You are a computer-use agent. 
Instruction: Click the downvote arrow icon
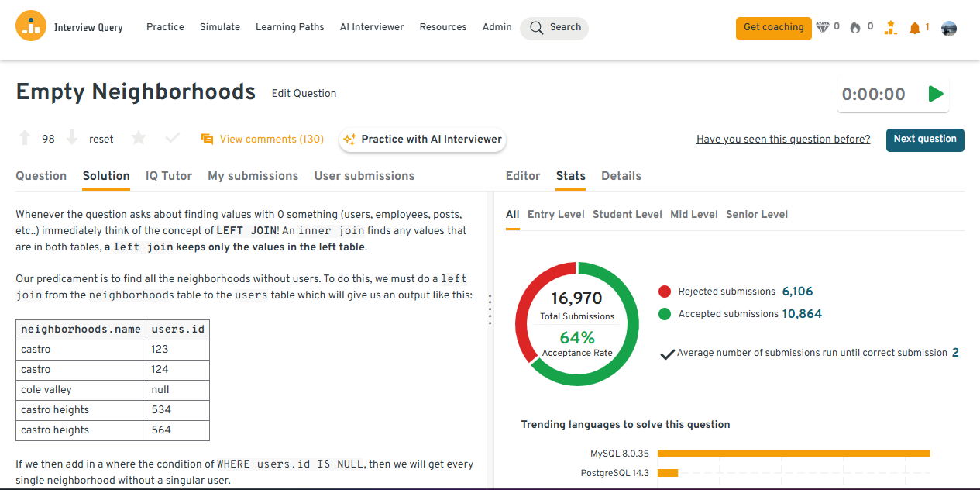(72, 139)
